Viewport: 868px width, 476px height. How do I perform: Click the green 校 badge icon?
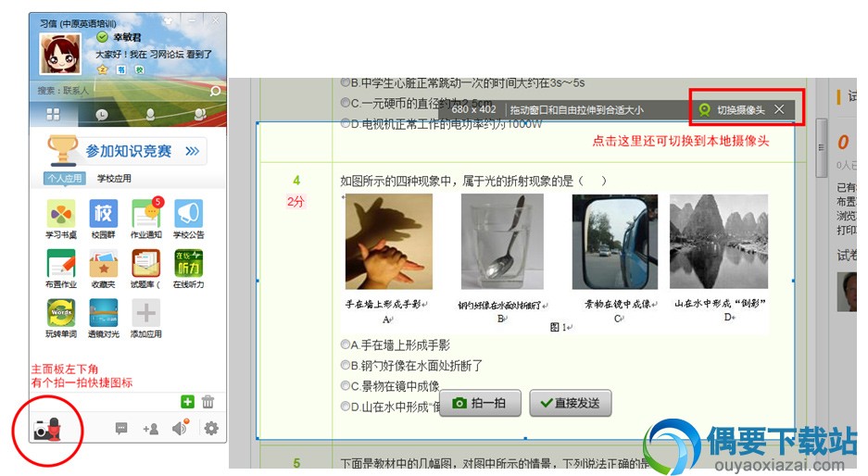140,69
